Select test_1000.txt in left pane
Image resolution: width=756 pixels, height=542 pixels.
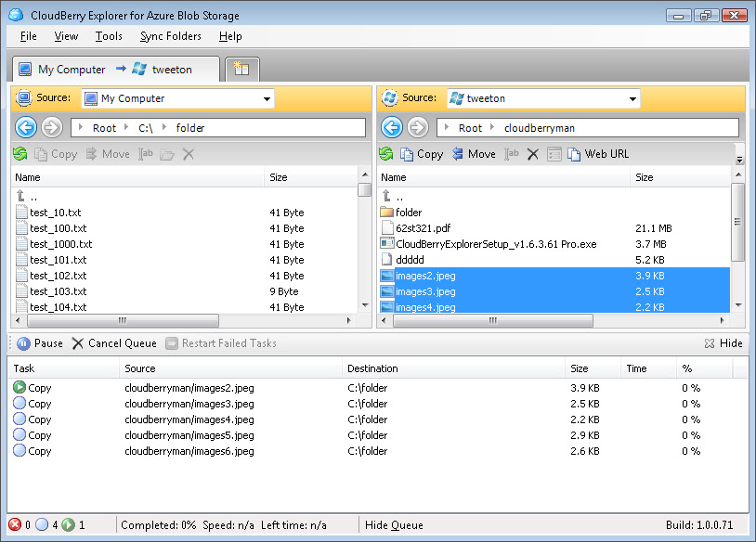point(186,244)
